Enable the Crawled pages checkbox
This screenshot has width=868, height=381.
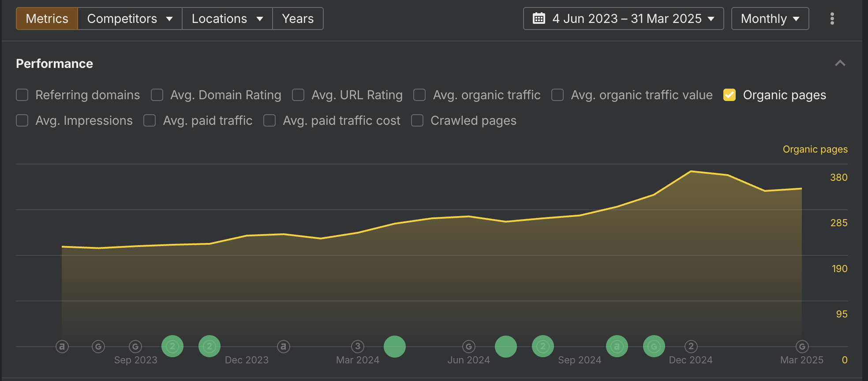coord(417,120)
